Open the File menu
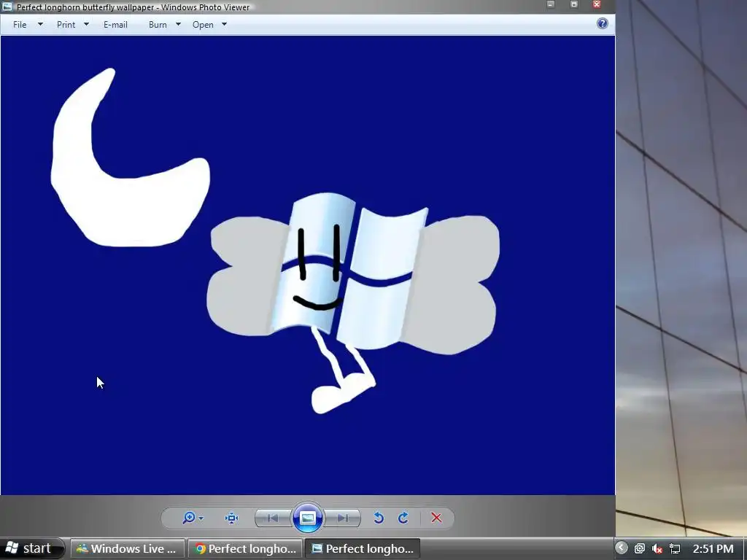The width and height of the screenshot is (747, 560). coord(20,25)
